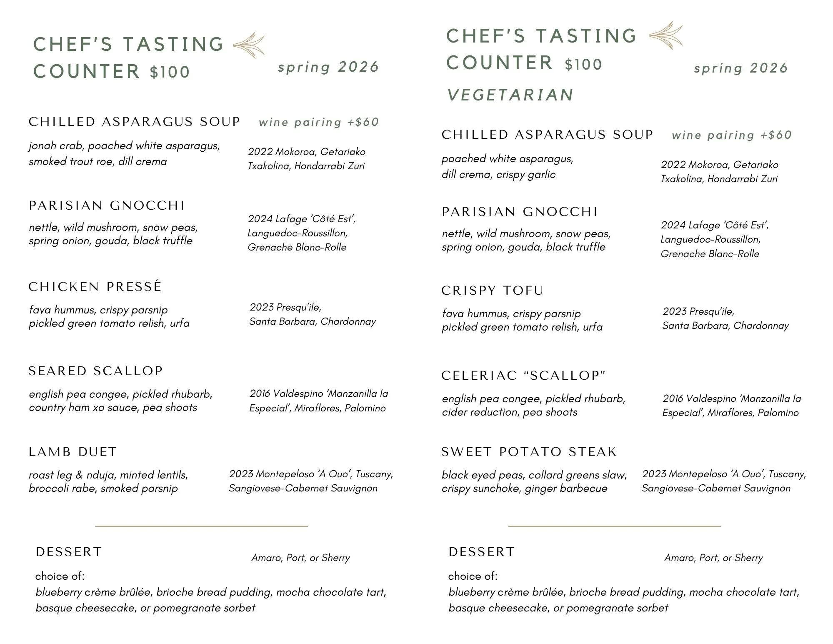Click the left menu's Dessert heading
This screenshot has height=644, width=833.
pos(69,552)
